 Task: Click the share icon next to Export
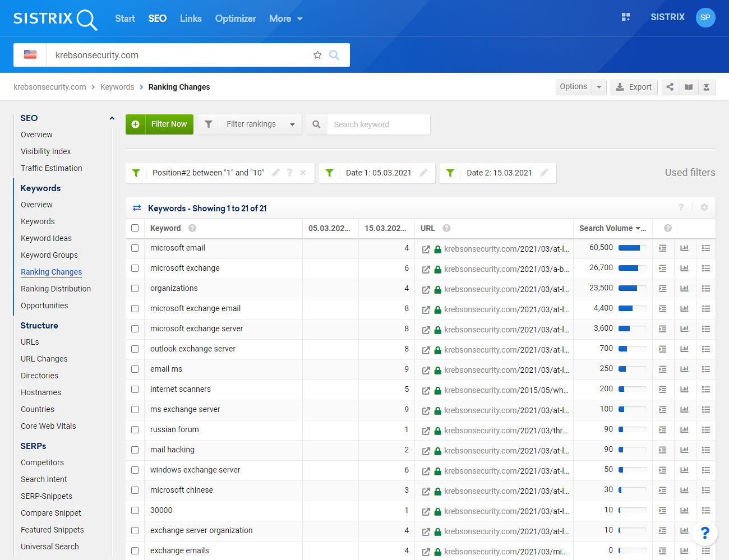(670, 87)
